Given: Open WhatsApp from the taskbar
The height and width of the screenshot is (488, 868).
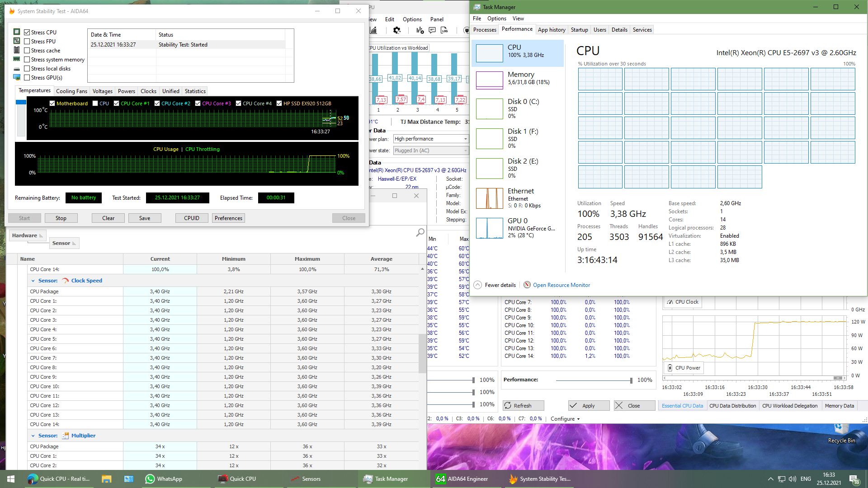Looking at the screenshot, I should click(164, 479).
